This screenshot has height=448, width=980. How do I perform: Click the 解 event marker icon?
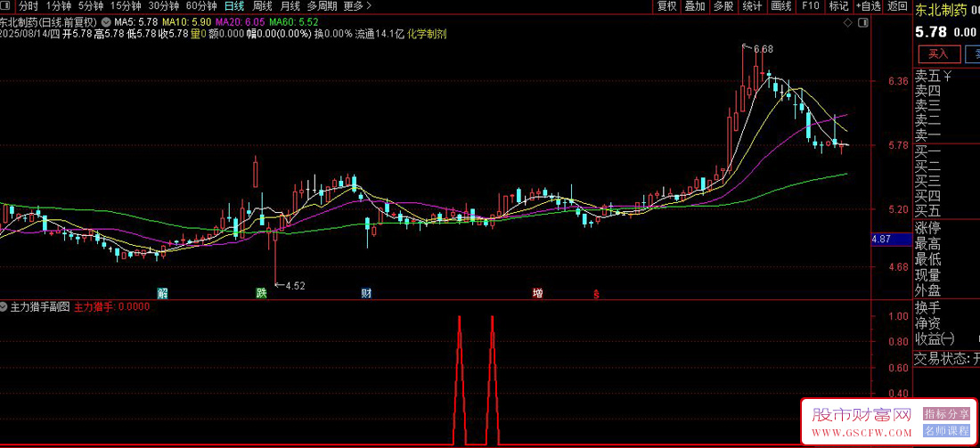[x=162, y=293]
